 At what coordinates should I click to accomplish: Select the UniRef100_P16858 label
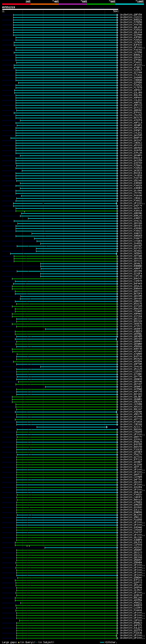pyautogui.click(x=131, y=520)
